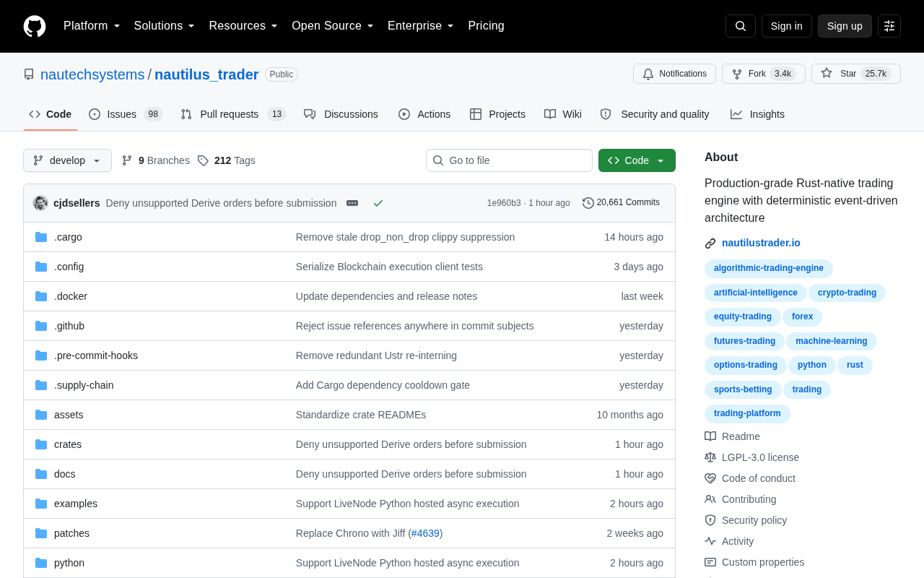Open appearance settings sliders icon

(x=889, y=26)
